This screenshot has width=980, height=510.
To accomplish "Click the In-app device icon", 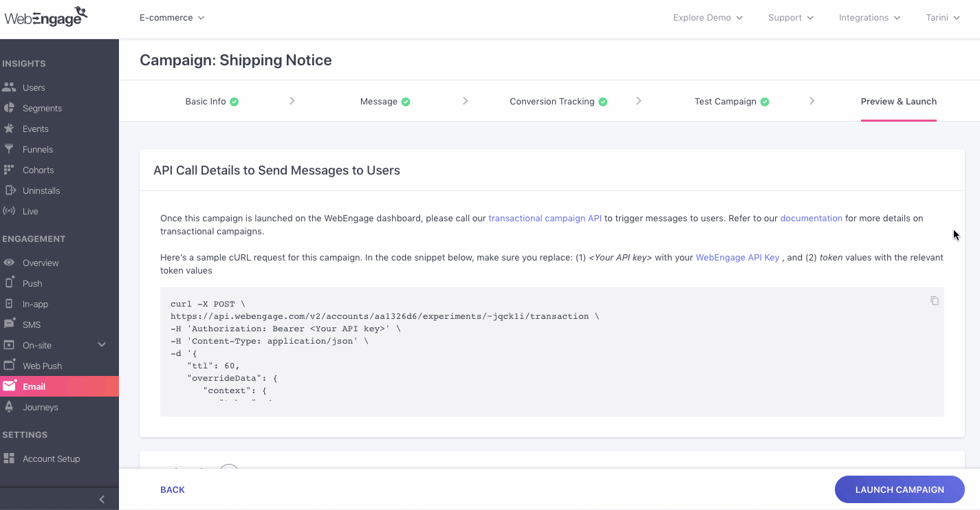I will click(x=9, y=304).
